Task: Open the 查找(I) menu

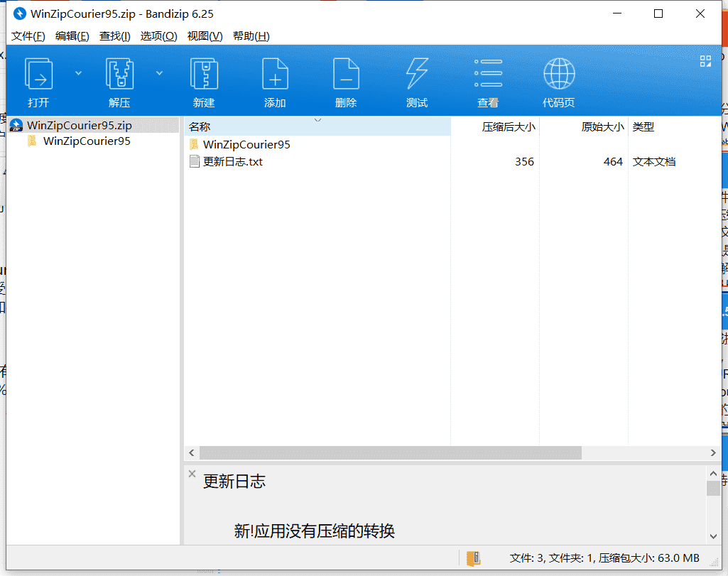Action: 114,36
